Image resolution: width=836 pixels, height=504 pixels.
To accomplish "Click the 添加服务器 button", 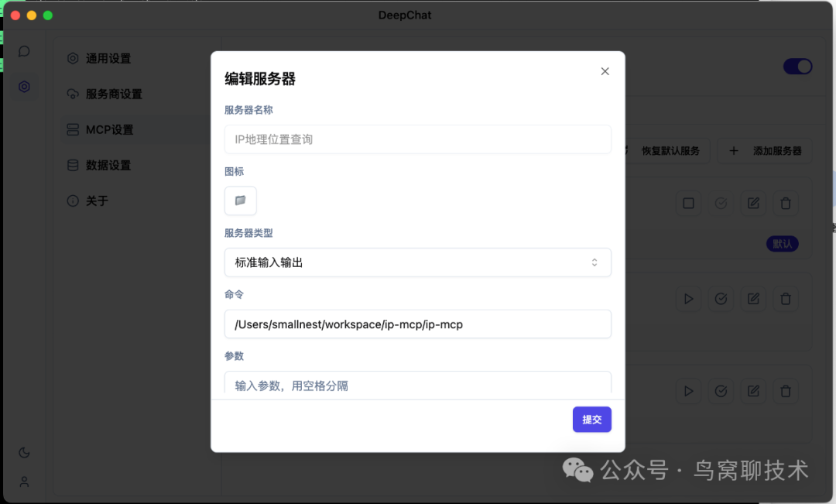I will coord(765,151).
